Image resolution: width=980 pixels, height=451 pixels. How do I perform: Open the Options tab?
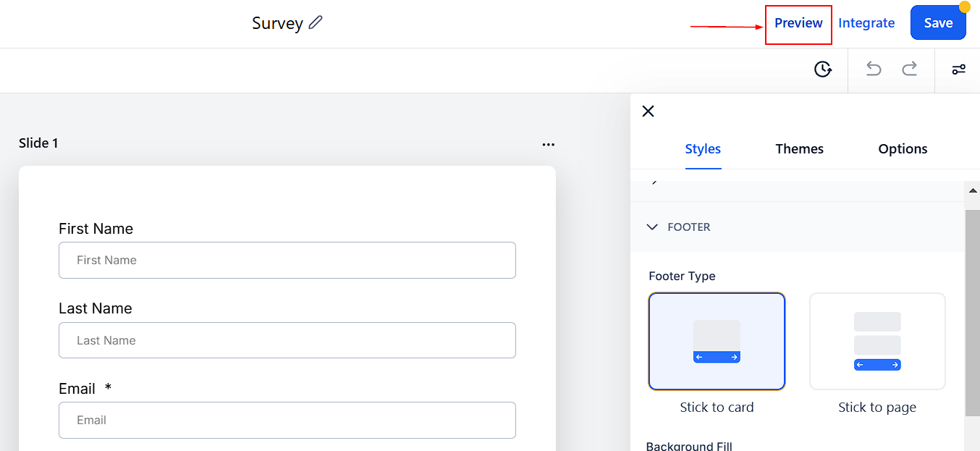903,149
